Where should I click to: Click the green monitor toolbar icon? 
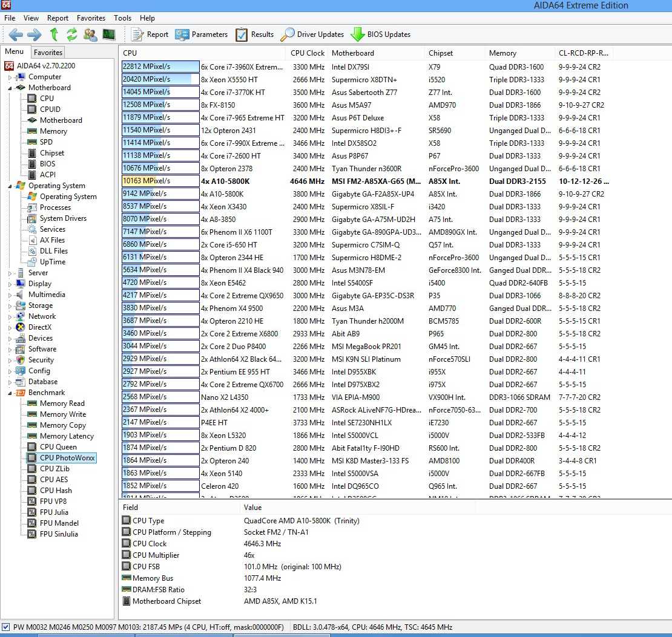coord(109,34)
